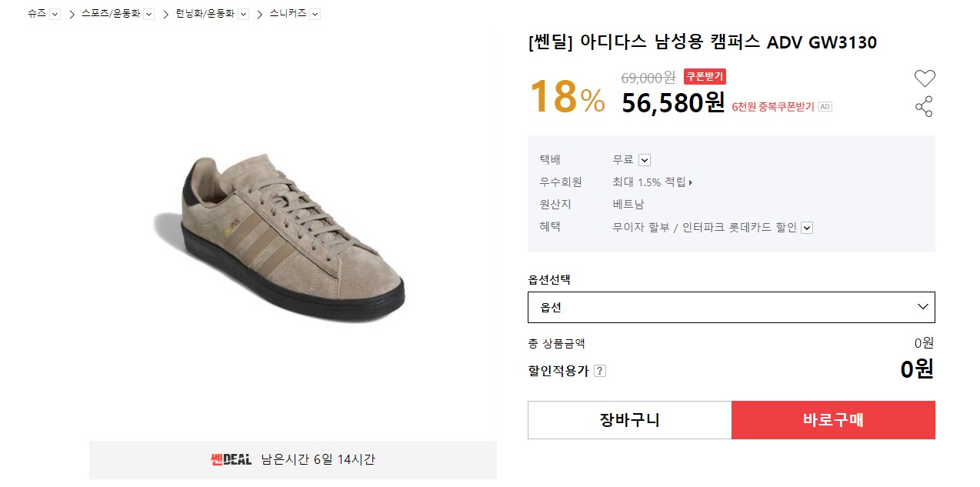Image resolution: width=980 pixels, height=487 pixels.
Task: Expand the 무이자 할부 benefits dropdown arrow
Action: pos(807,228)
